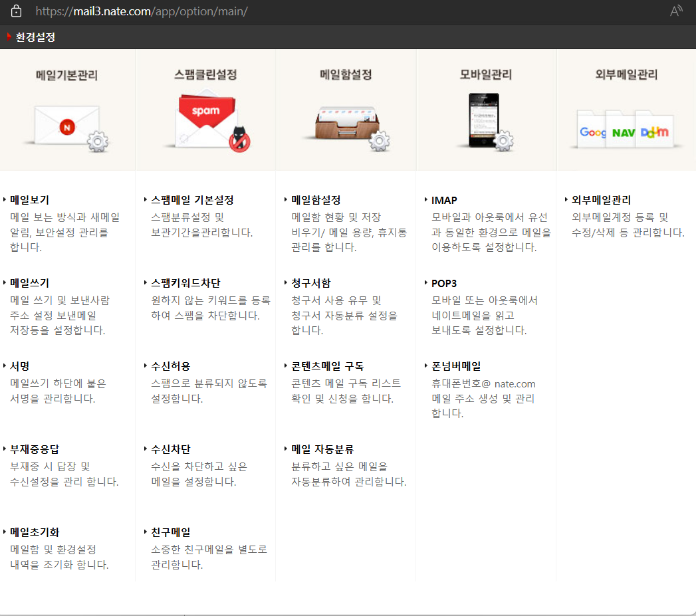Screen dimensions: 696x616
Task: Click the green NAV folder icon
Action: click(x=625, y=132)
